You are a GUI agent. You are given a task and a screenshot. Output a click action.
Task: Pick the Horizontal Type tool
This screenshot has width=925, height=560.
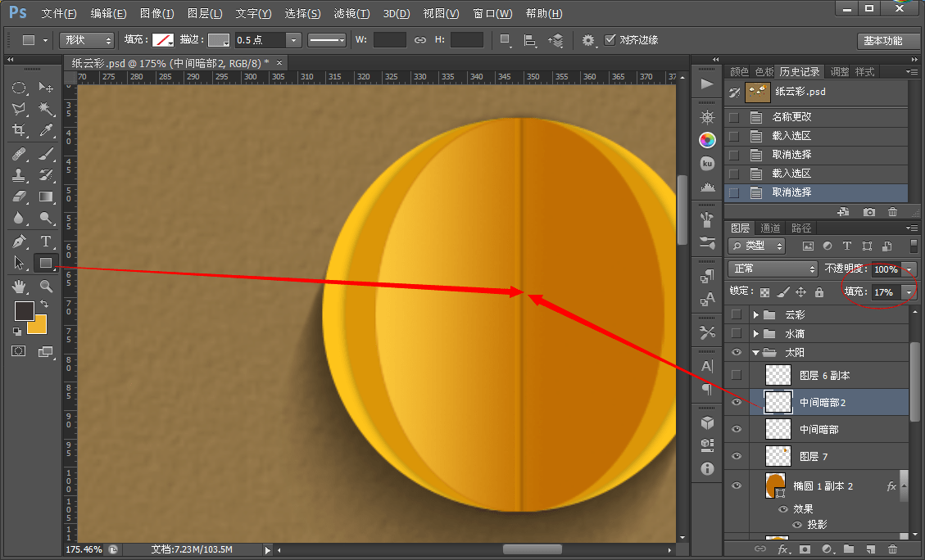pyautogui.click(x=46, y=241)
